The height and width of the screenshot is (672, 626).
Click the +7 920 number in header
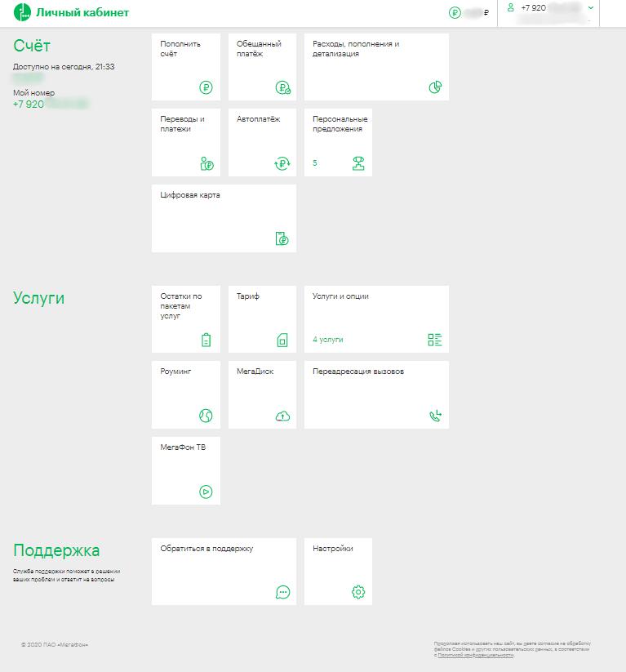534,7
